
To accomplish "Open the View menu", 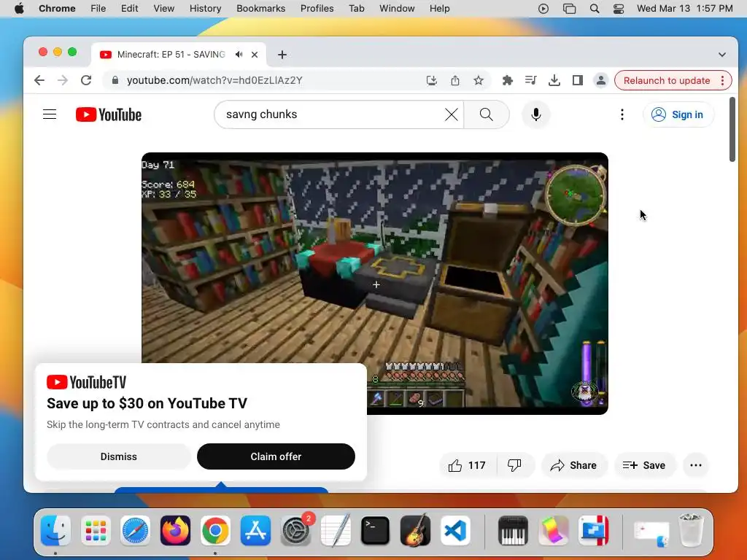I will (164, 9).
